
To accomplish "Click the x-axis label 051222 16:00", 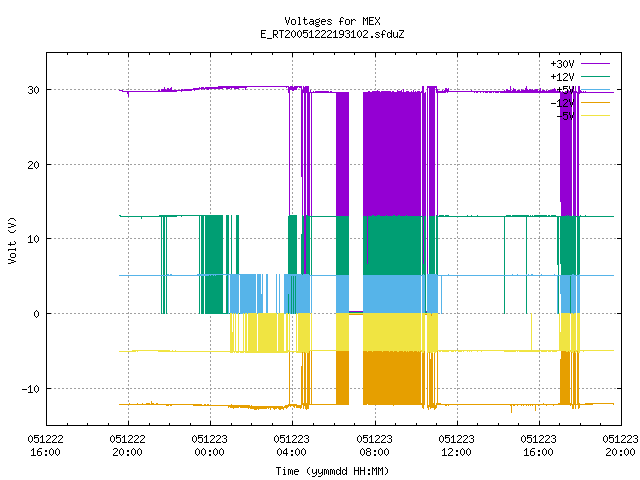I will [x=45, y=446].
